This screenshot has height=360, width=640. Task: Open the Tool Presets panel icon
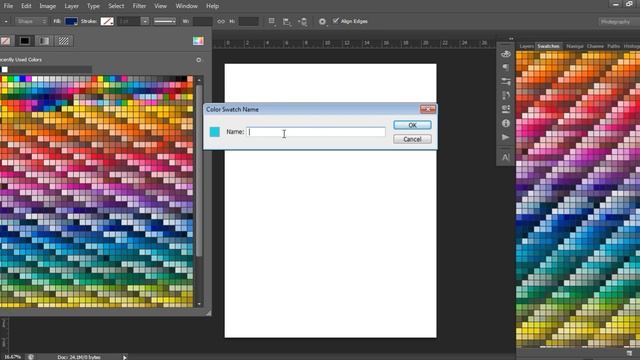tap(506, 109)
